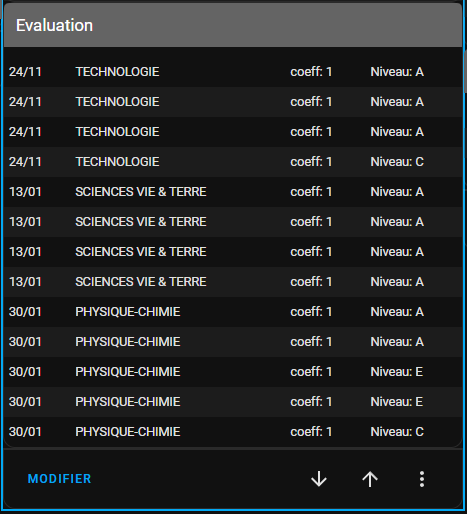Click the 30/01 date in the Niveau C row
Image resolution: width=467 pixels, height=514 pixels.
25,432
